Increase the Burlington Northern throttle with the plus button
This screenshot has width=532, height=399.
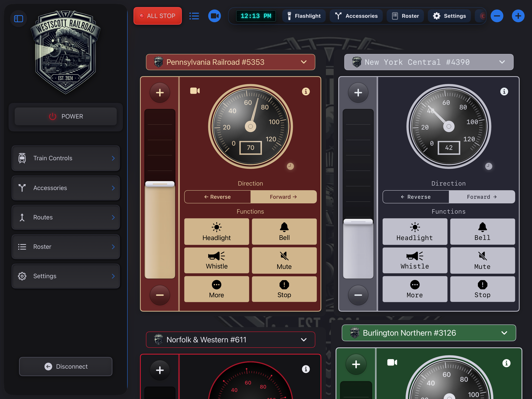pyautogui.click(x=356, y=364)
